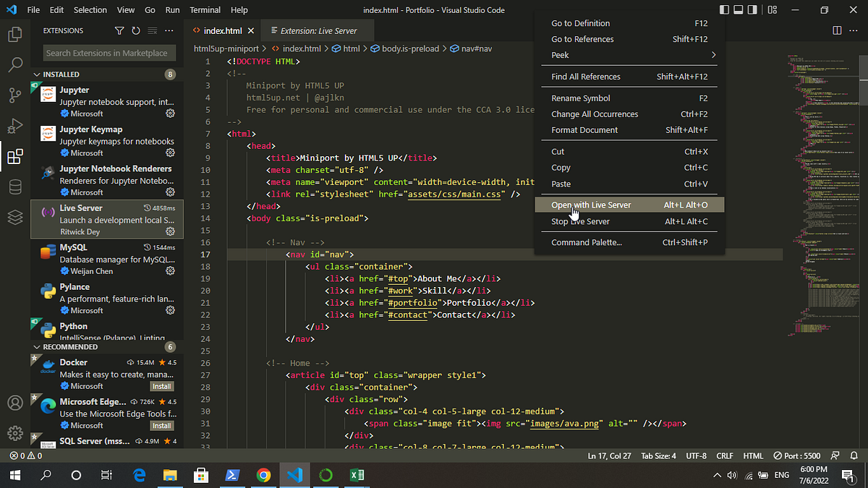Click the filter extensions funnel icon
The image size is (868, 488).
point(119,31)
